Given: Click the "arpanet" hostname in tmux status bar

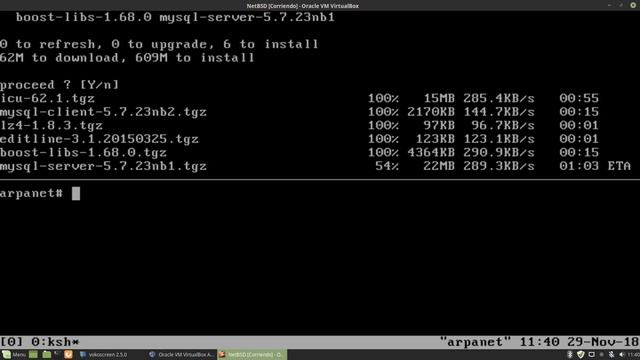Looking at the screenshot, I should pos(475,342).
